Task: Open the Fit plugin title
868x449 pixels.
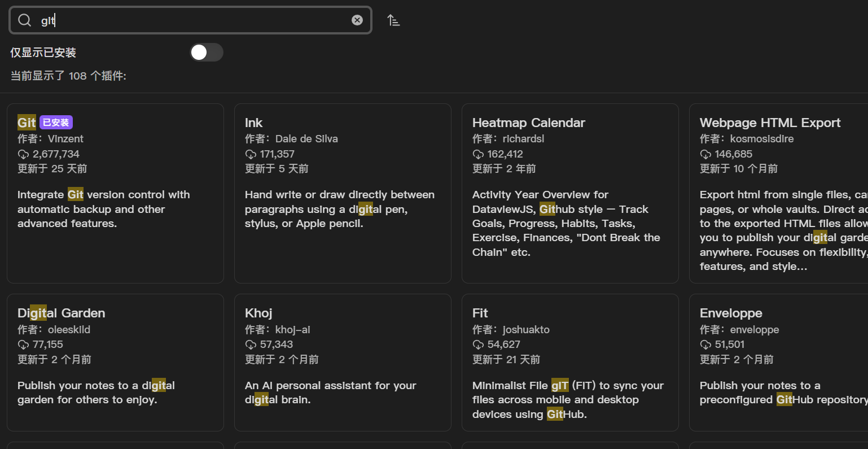Action: click(x=480, y=313)
